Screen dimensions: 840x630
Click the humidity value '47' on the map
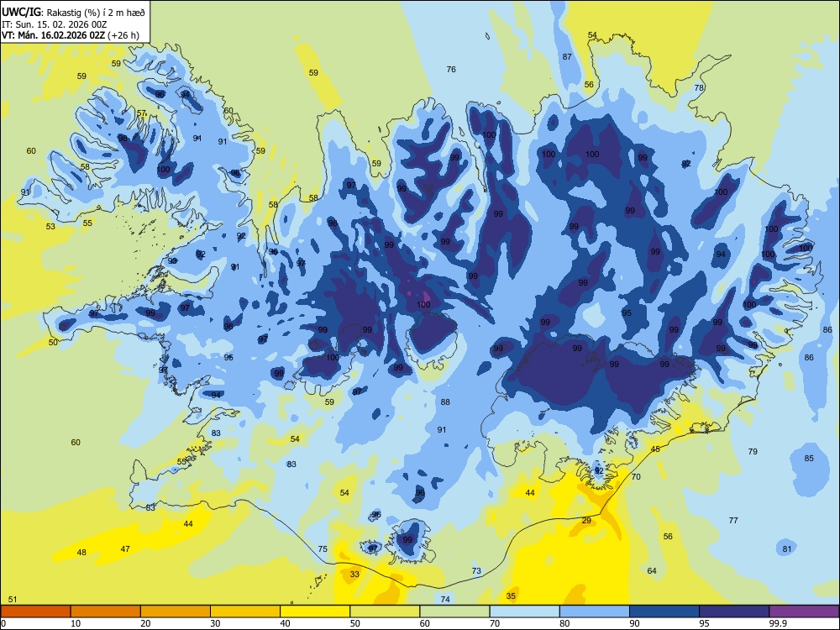pyautogui.click(x=125, y=549)
